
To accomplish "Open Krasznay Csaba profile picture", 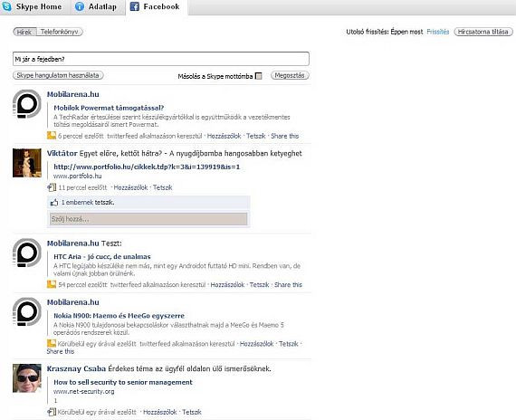I will tap(27, 378).
